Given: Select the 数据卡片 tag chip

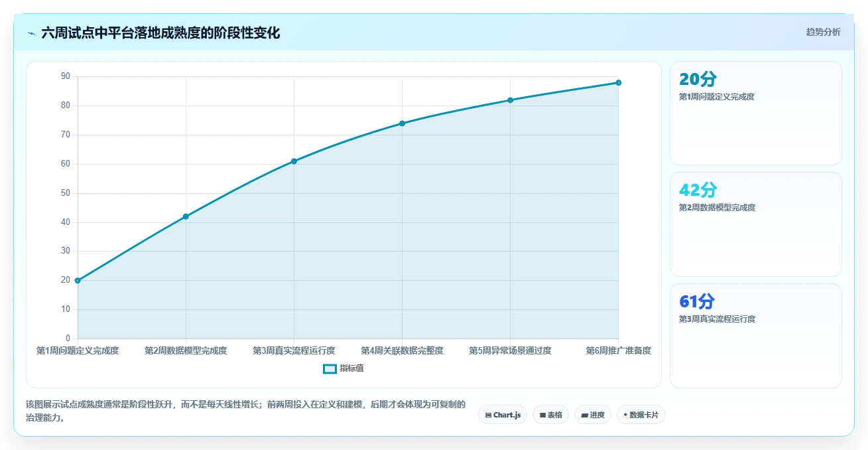Looking at the screenshot, I should [641, 415].
